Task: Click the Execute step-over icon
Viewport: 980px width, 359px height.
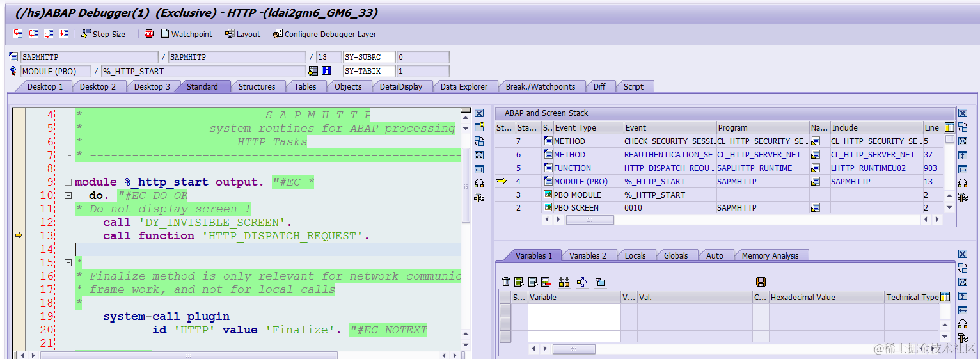Action: point(33,34)
